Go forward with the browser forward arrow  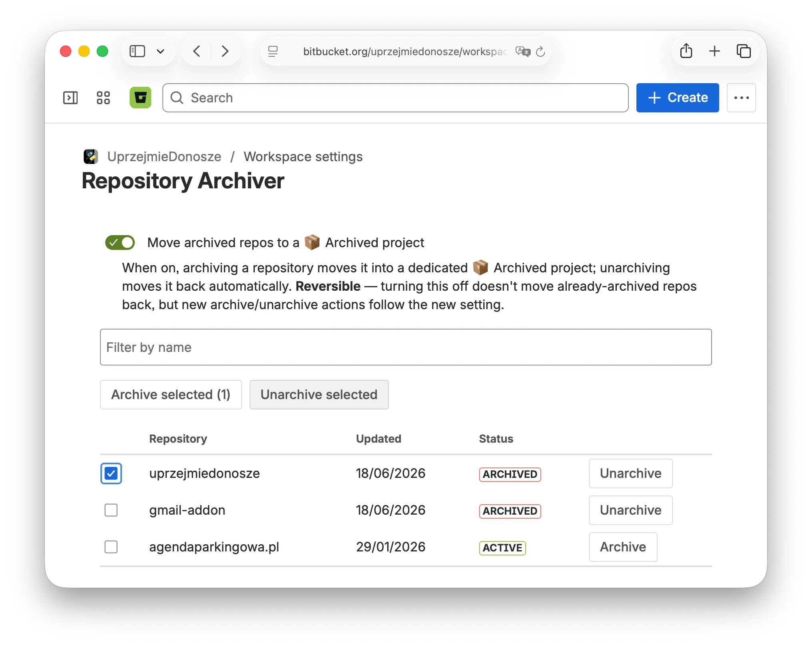(225, 51)
